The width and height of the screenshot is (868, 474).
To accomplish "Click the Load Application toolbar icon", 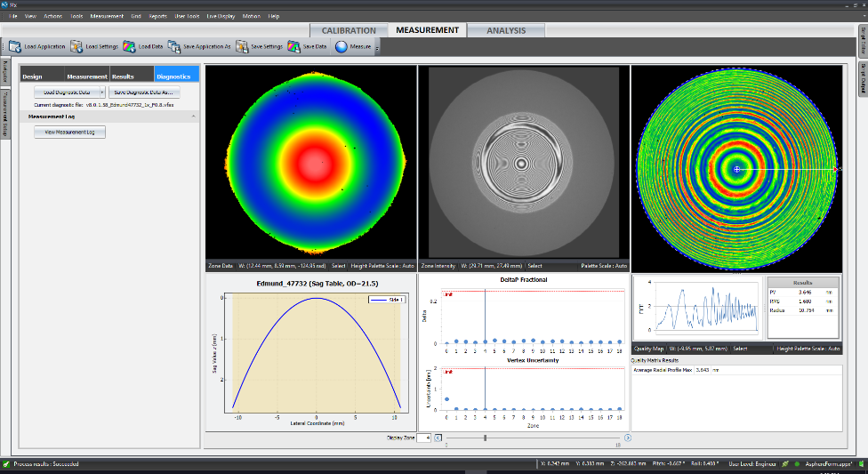I will [15, 46].
